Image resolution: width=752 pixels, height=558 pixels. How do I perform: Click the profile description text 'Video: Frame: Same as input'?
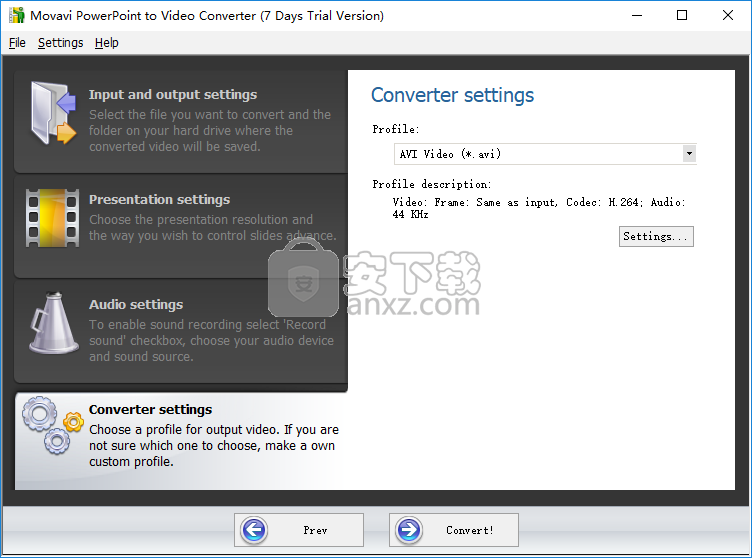(x=539, y=208)
